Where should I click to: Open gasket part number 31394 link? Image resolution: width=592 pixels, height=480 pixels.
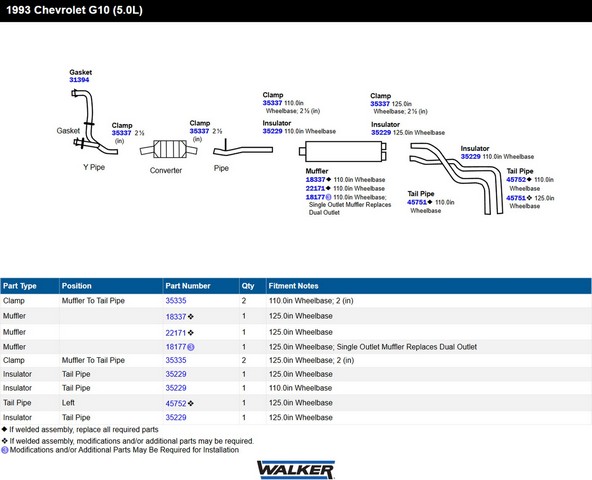pos(79,80)
